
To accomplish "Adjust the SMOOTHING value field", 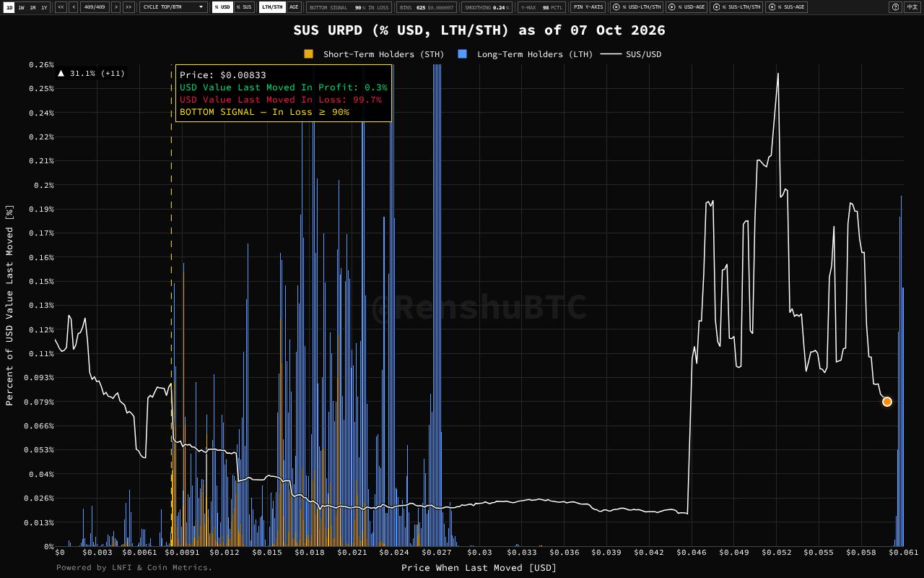I will 499,7.
